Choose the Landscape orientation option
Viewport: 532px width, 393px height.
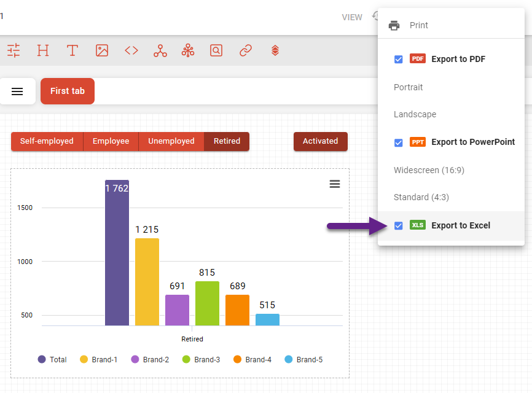coord(415,114)
